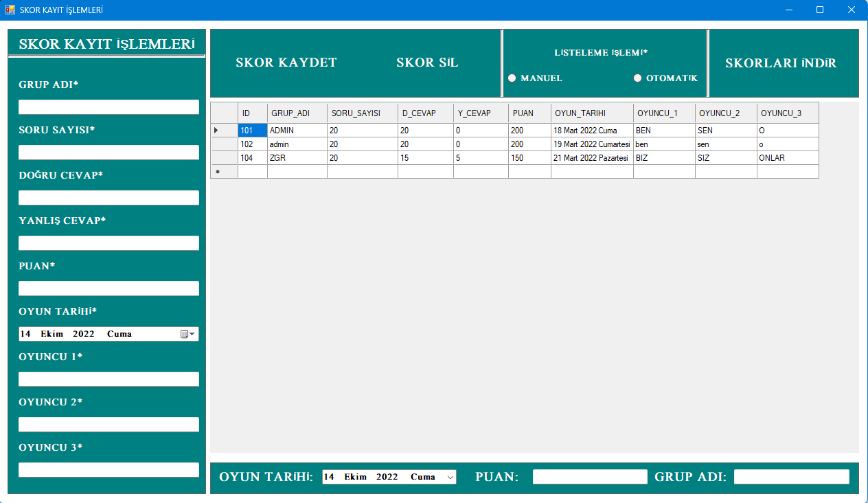
Task: Sort by the PUAN column header
Action: pyautogui.click(x=529, y=113)
